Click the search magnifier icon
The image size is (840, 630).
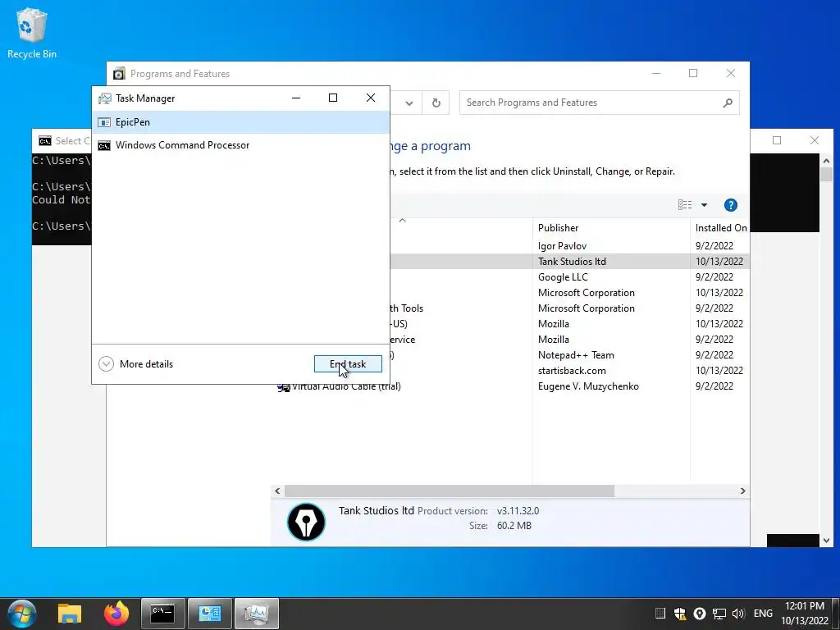[728, 103]
